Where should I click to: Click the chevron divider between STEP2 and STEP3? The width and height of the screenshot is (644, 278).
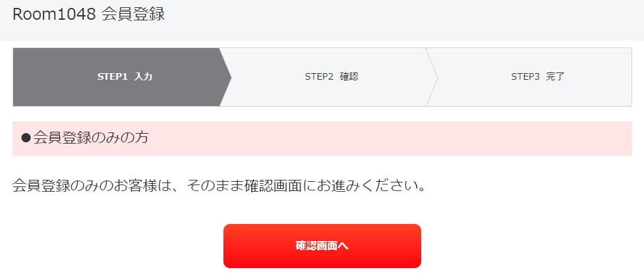coord(432,77)
